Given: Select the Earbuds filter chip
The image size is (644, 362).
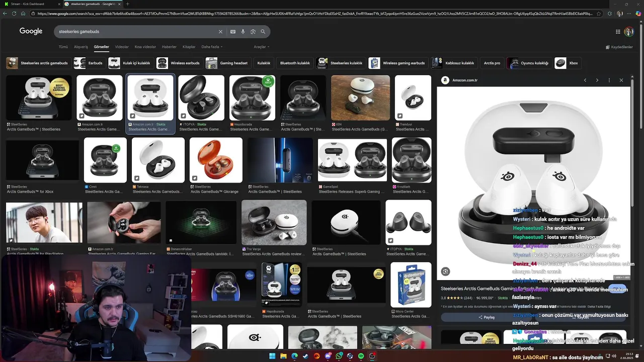Looking at the screenshot, I should click(x=89, y=63).
